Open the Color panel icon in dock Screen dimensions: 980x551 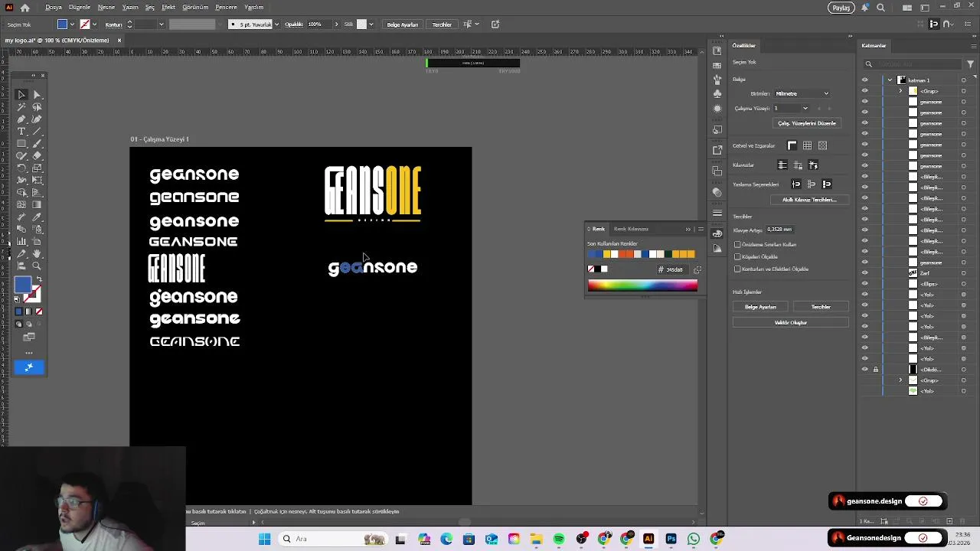[717, 233]
